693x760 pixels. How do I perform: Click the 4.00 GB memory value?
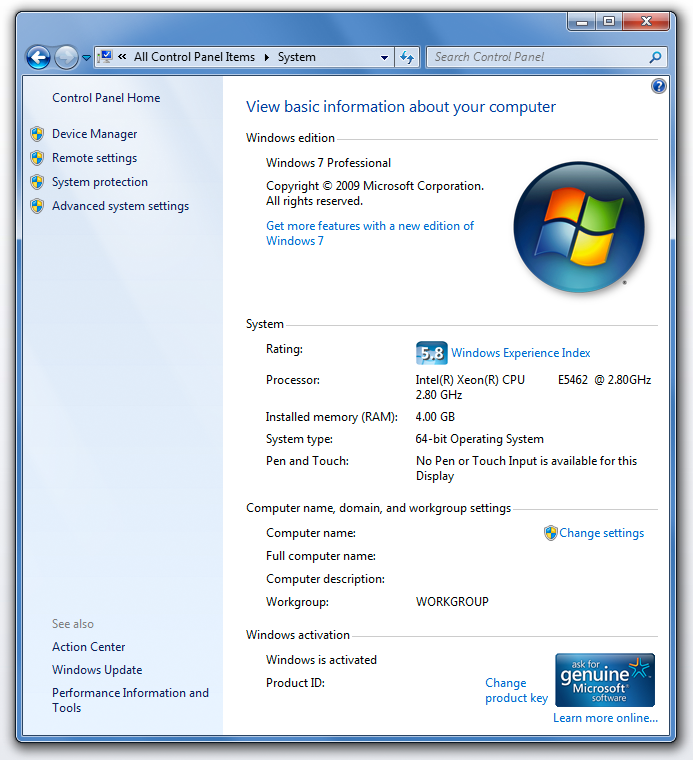pos(435,417)
